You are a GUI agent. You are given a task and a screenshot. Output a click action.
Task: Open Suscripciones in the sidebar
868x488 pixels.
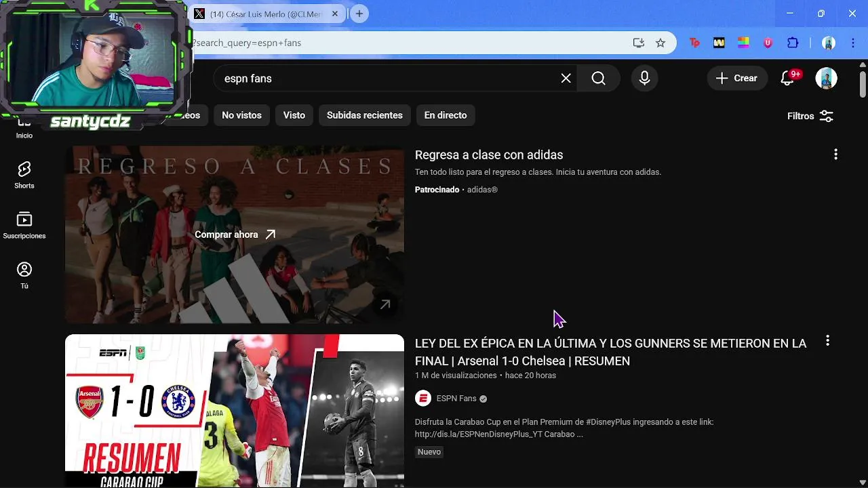pyautogui.click(x=24, y=226)
